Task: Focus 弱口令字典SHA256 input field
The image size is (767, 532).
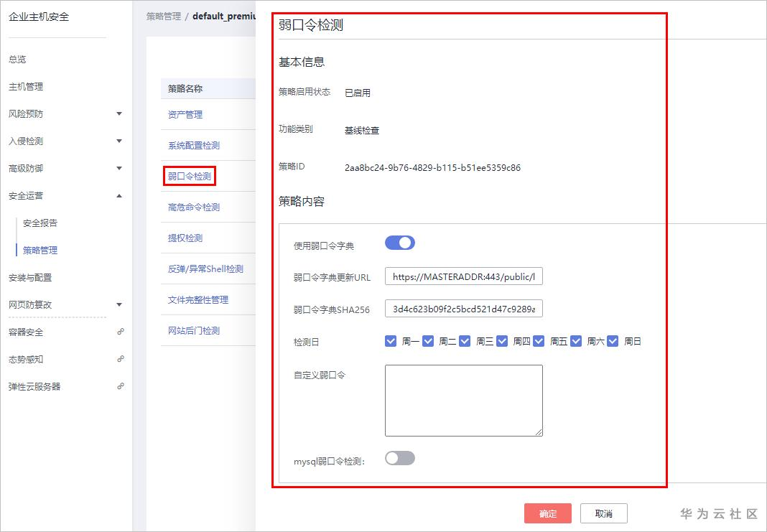Action: click(x=464, y=309)
